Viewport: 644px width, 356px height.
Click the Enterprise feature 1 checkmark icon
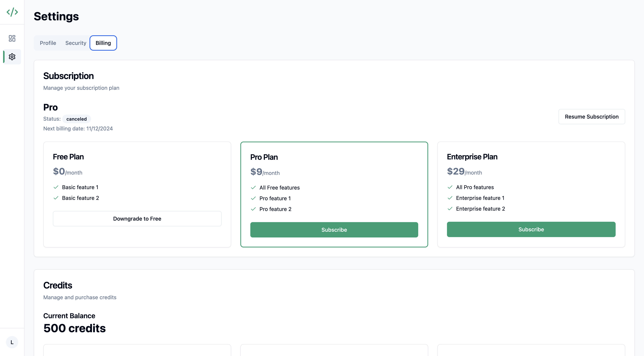pyautogui.click(x=450, y=198)
